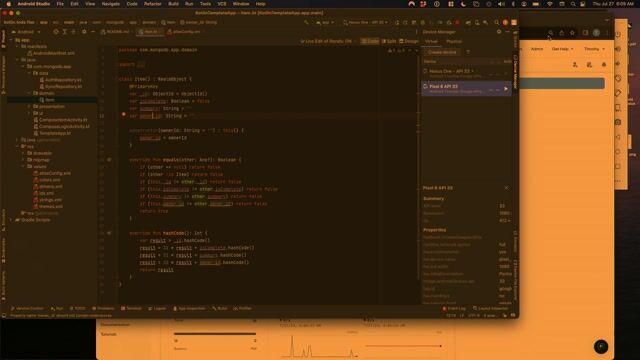Collapse the manifests folder in project tree
Image resolution: width=640 pixels, height=360 pixels.
click(x=18, y=47)
